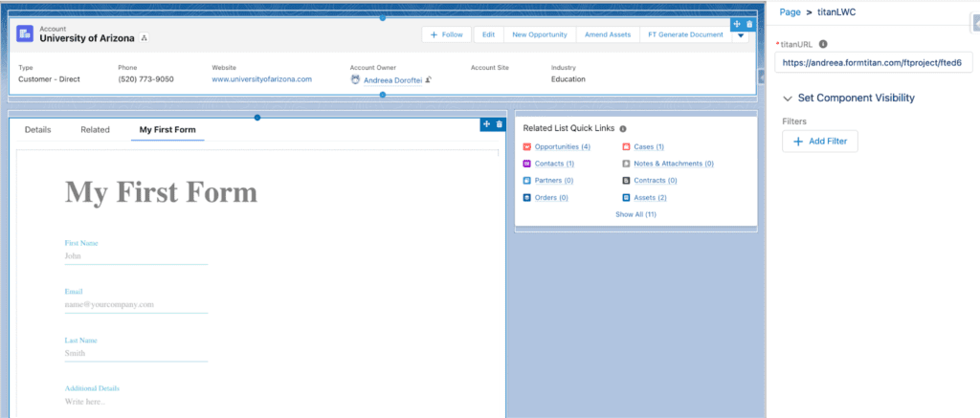Open www.universityofarizona.com website link
This screenshot has width=980, height=418.
coord(262,79)
